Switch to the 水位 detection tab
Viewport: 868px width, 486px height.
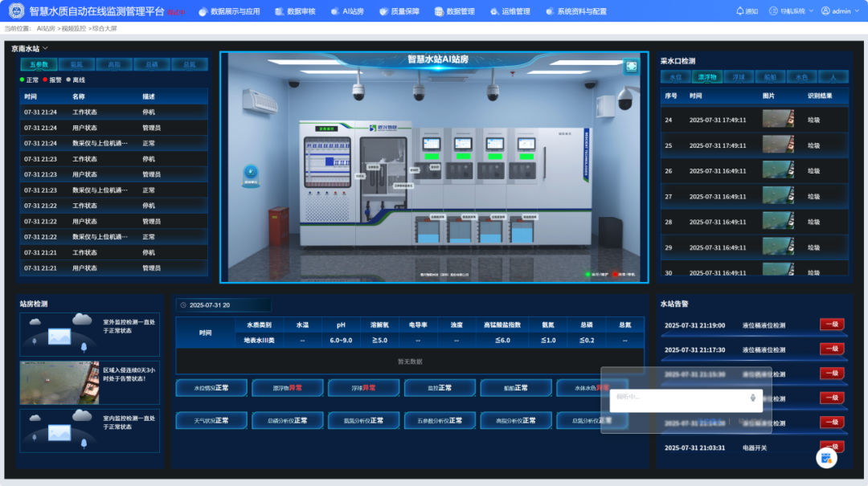coord(675,77)
